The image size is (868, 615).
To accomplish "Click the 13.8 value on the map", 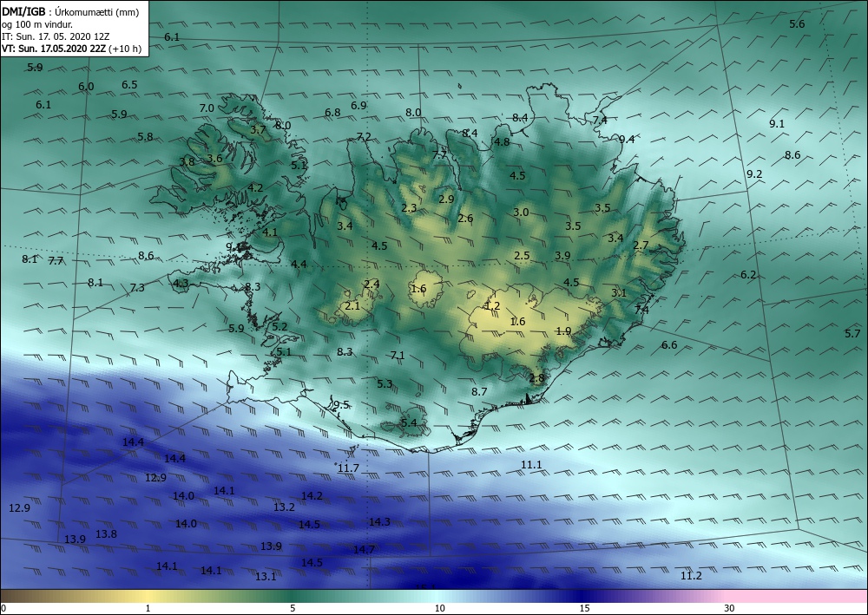I will [106, 533].
